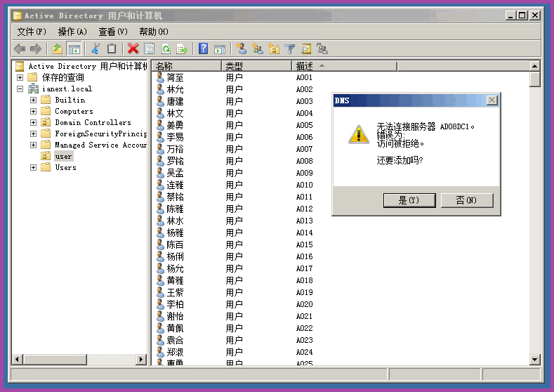Click the Find objects magnifier icon

click(306, 48)
